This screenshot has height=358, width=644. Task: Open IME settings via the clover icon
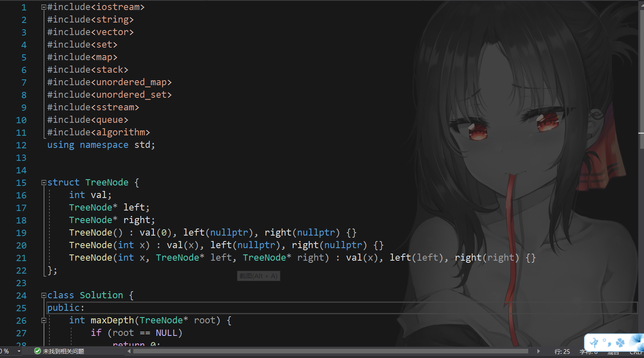(620, 342)
